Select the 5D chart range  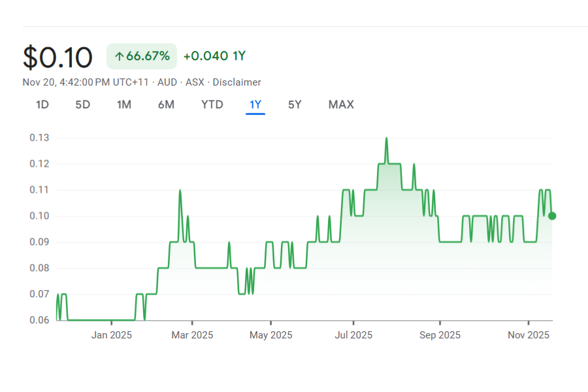83,105
